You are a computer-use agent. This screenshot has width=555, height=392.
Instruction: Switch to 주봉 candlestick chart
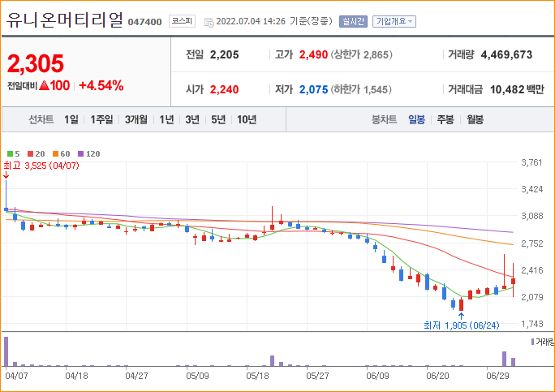(445, 119)
